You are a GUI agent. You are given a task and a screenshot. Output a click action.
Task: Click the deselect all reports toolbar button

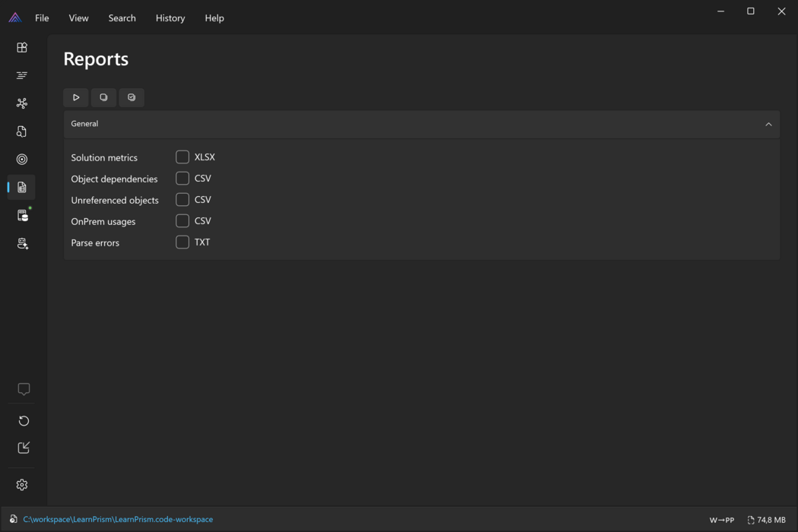104,97
